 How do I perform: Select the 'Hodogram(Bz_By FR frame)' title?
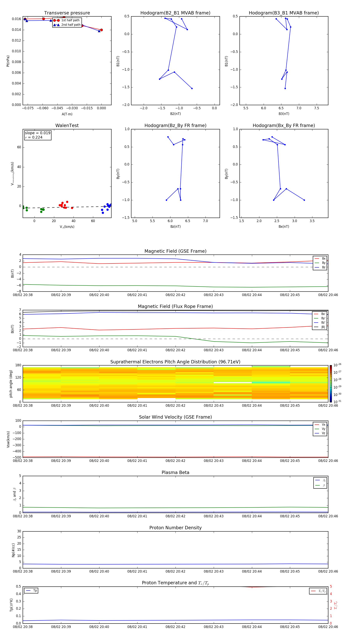175,125
